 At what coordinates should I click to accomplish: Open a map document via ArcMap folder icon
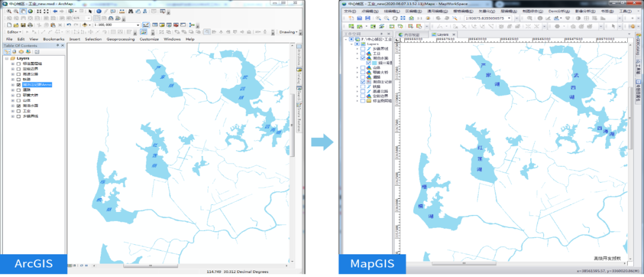point(16,24)
